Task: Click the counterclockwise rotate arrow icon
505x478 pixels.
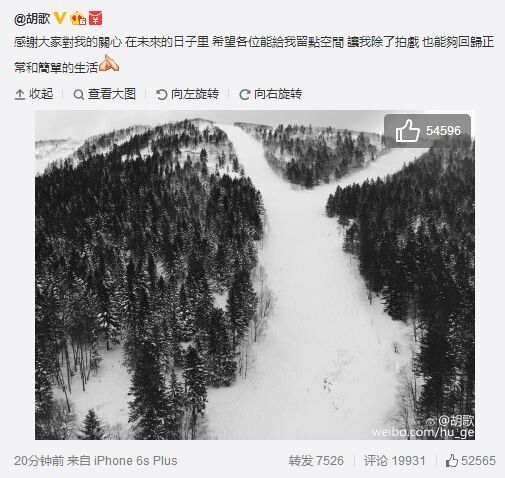Action: 161,95
